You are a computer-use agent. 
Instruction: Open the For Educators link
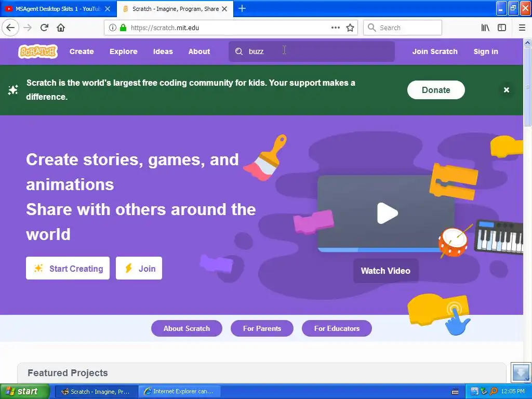[337, 328]
